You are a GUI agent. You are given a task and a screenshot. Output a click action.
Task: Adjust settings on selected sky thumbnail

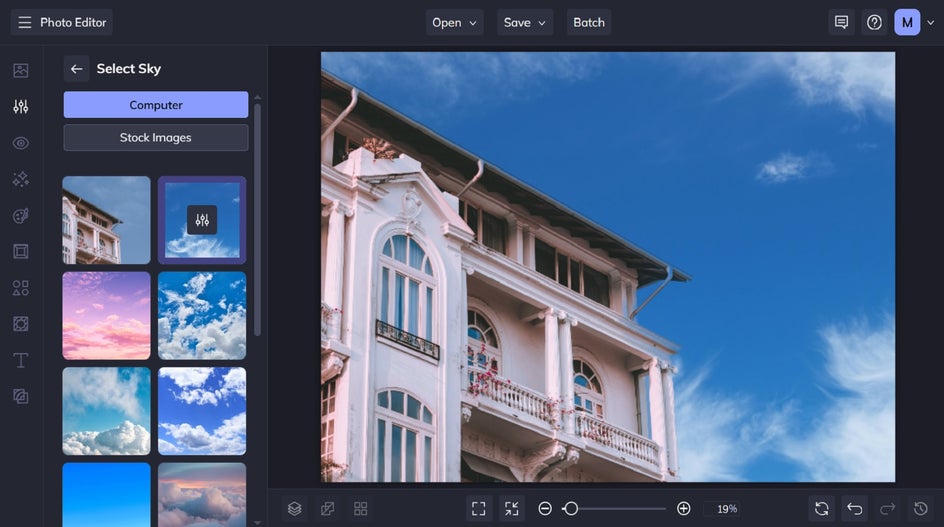click(x=202, y=220)
